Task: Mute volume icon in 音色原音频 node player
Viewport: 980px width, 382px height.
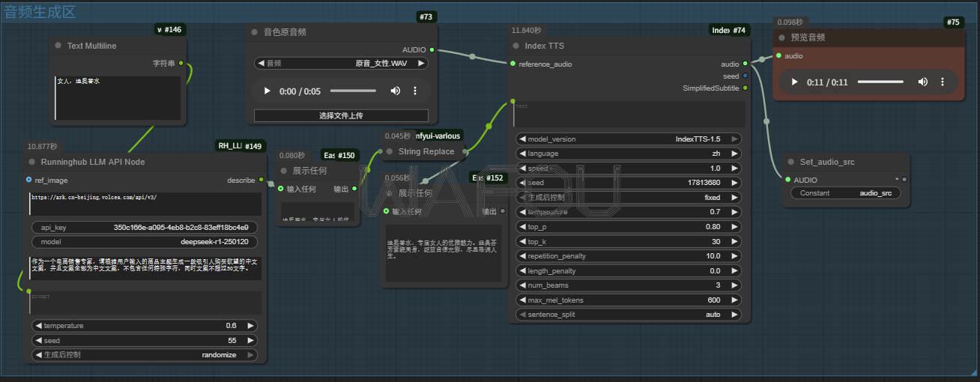Action: [396, 91]
